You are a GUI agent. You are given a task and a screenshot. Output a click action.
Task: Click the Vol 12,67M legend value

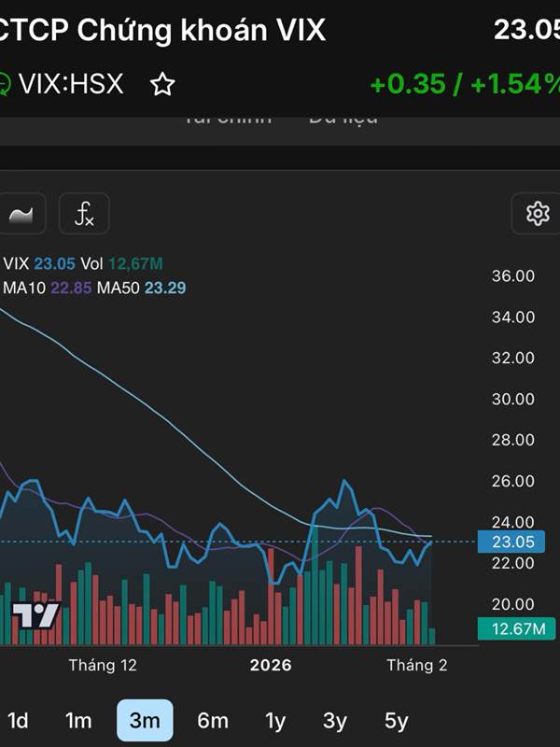pyautogui.click(x=121, y=263)
